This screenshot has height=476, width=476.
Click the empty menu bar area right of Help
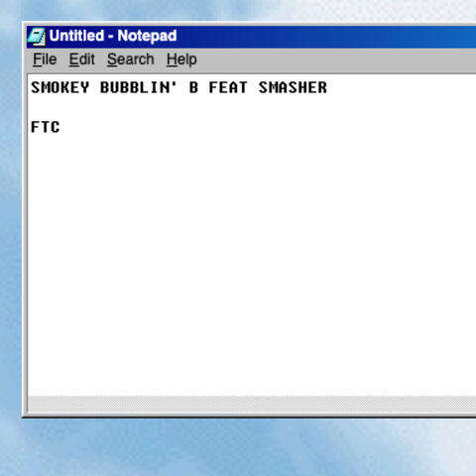tap(337, 59)
